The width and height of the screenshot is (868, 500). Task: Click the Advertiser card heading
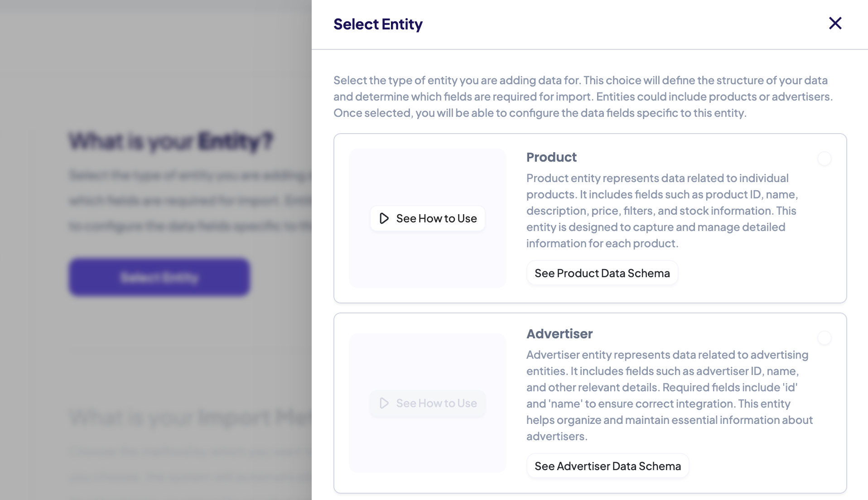tap(559, 334)
